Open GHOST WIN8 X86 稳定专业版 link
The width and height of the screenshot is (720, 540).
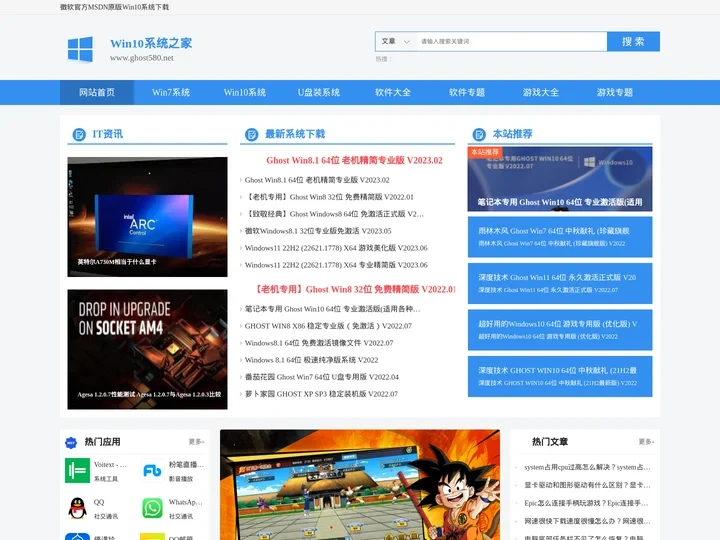328,326
